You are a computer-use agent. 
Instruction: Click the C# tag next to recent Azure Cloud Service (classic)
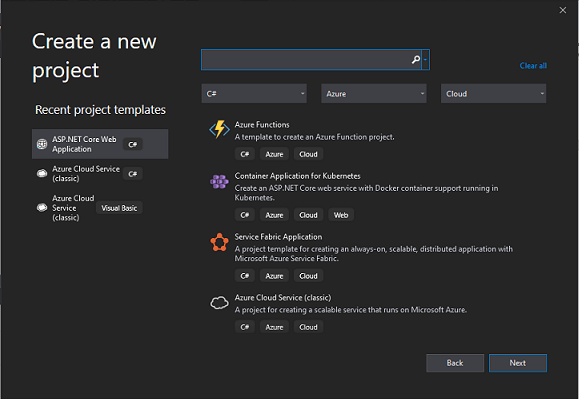(133, 174)
